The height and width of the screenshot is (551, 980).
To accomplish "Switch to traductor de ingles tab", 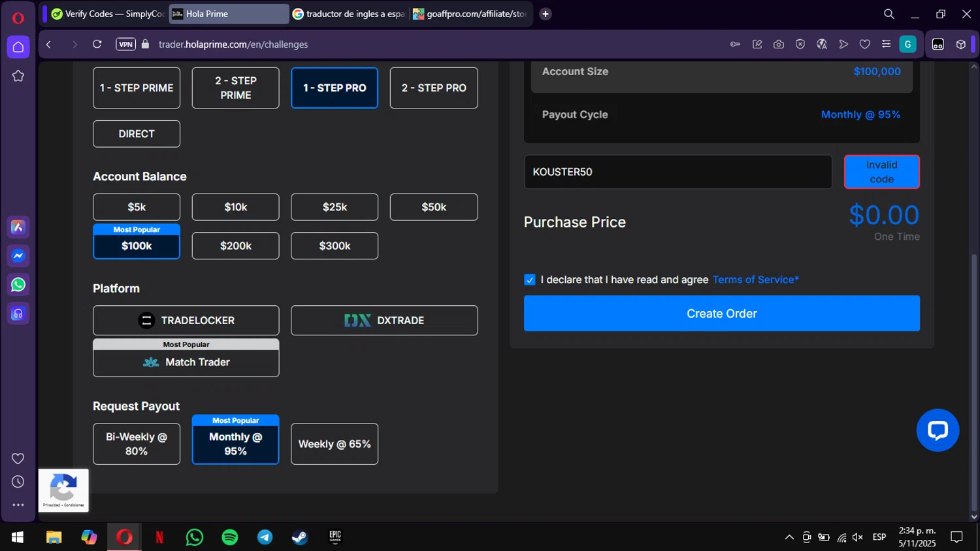I will click(x=350, y=14).
